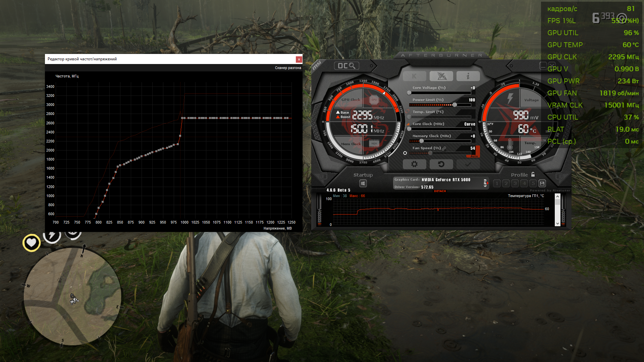
Task: Save profile using the floppy disk icon
Action: (x=542, y=183)
